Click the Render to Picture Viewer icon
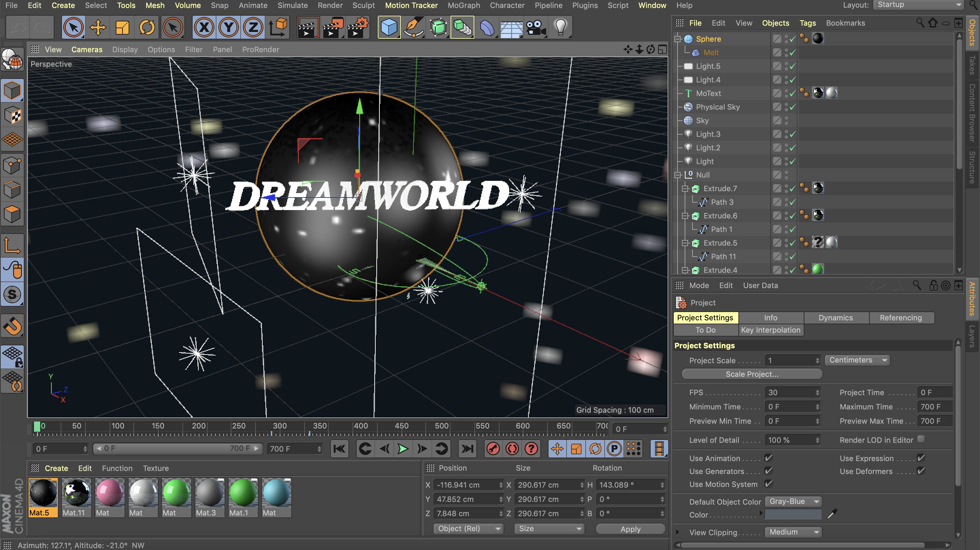This screenshot has height=550, width=980. tap(332, 28)
